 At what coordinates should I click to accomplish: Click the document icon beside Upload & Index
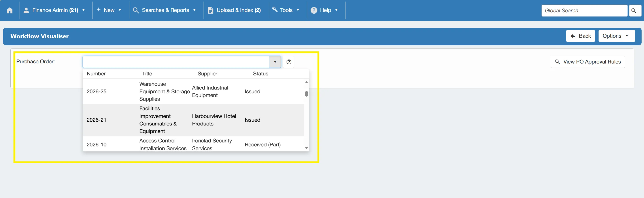210,10
